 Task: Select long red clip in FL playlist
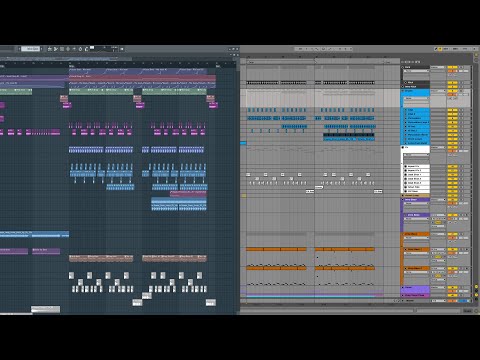[143, 77]
